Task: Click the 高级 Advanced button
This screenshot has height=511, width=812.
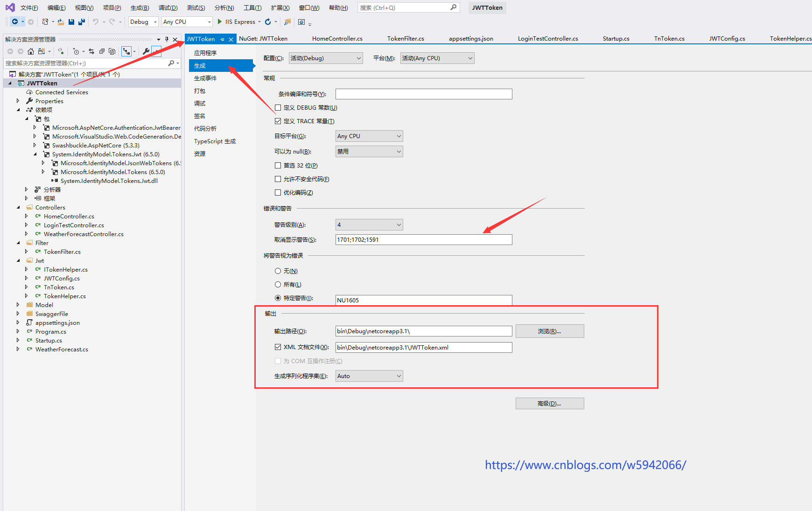Action: [x=549, y=404]
